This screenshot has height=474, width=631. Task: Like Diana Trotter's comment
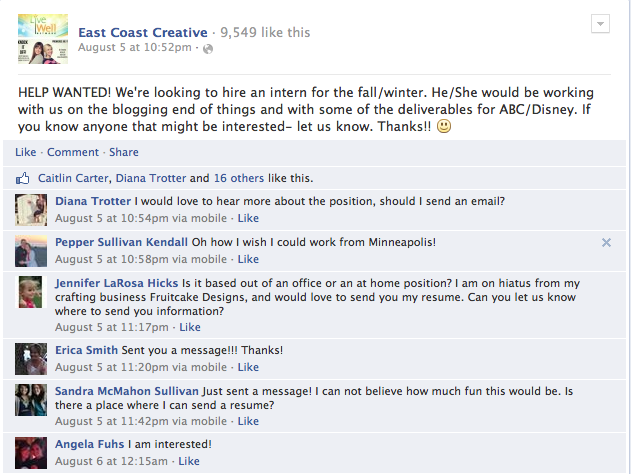pyautogui.click(x=247, y=218)
